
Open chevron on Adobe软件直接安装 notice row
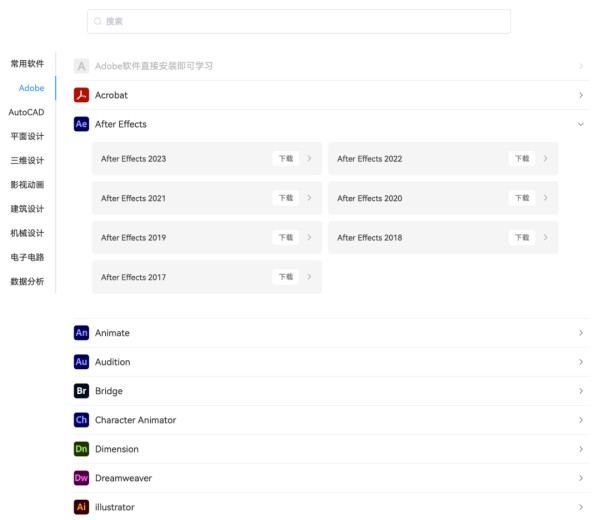click(x=581, y=66)
